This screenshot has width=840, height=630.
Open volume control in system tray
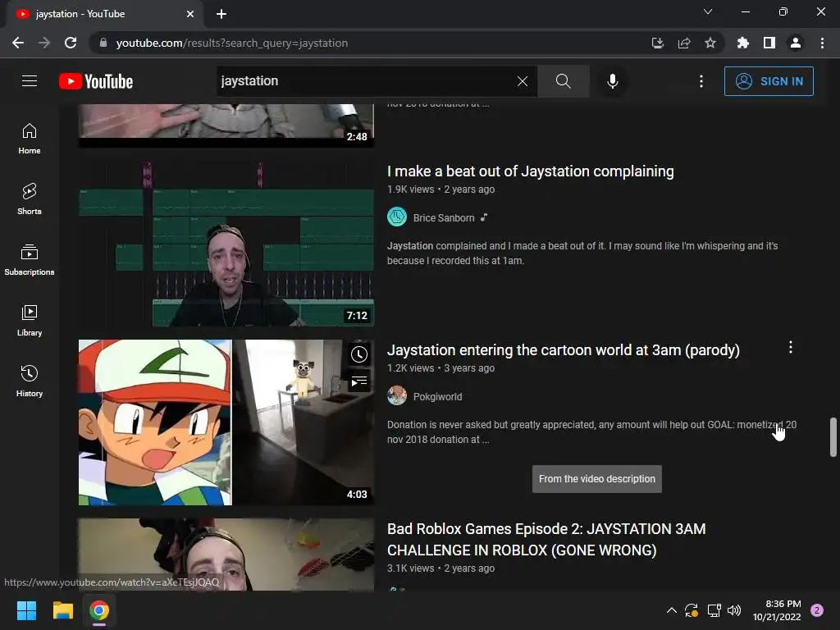(734, 610)
